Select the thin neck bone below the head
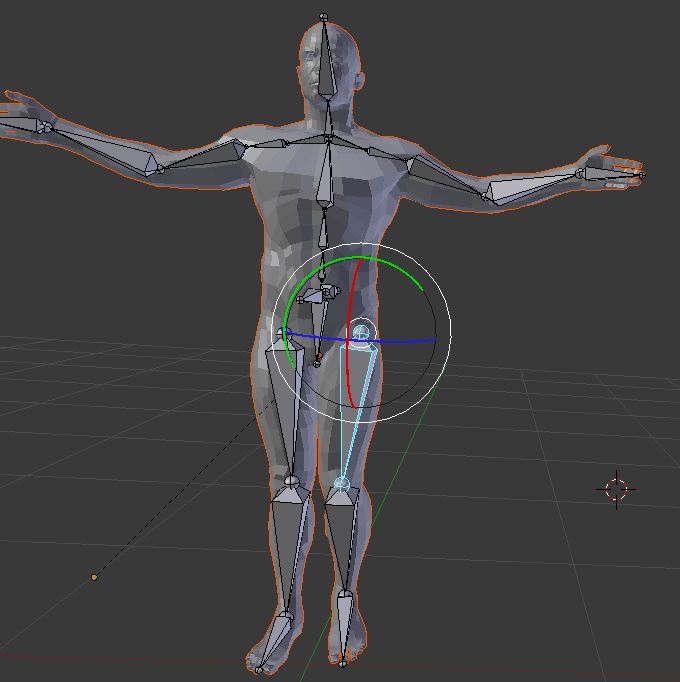 pyautogui.click(x=328, y=119)
